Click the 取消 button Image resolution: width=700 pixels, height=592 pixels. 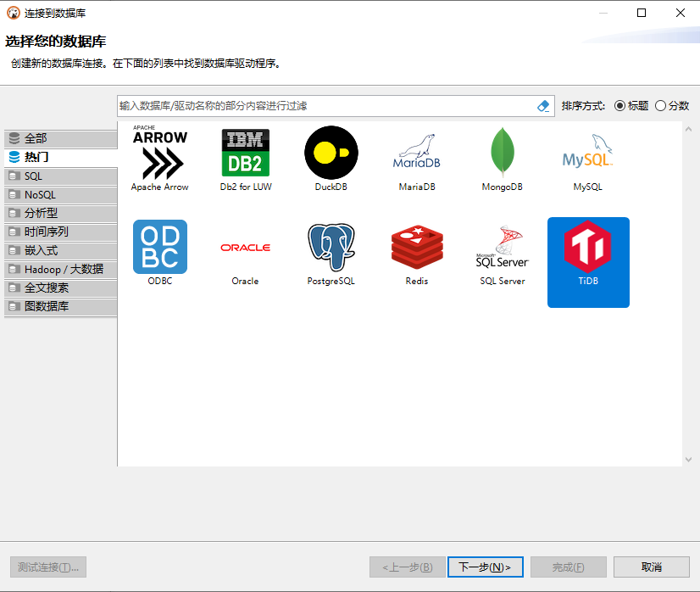[x=652, y=567]
